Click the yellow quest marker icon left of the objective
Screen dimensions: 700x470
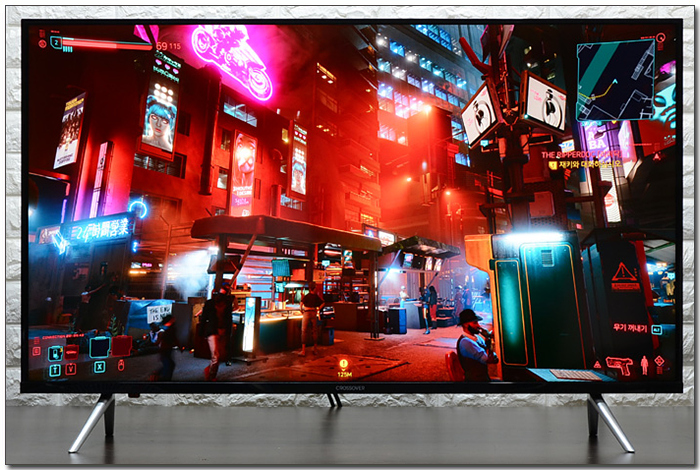tap(553, 165)
